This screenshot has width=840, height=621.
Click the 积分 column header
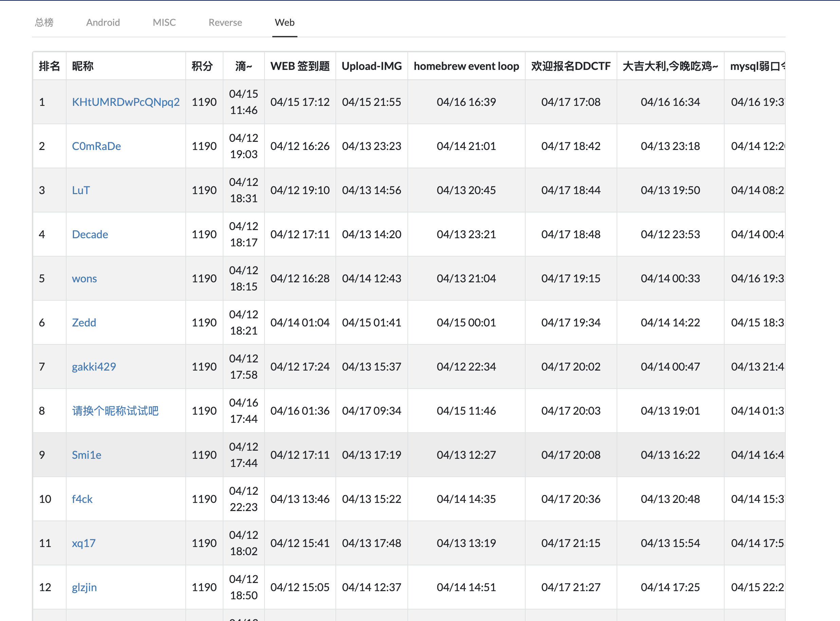[x=202, y=66]
